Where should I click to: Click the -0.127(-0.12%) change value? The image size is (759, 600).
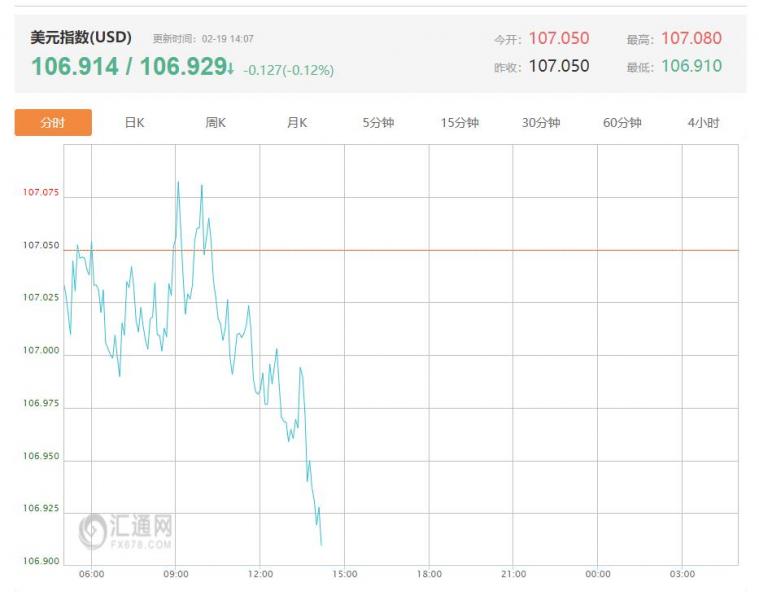(288, 70)
